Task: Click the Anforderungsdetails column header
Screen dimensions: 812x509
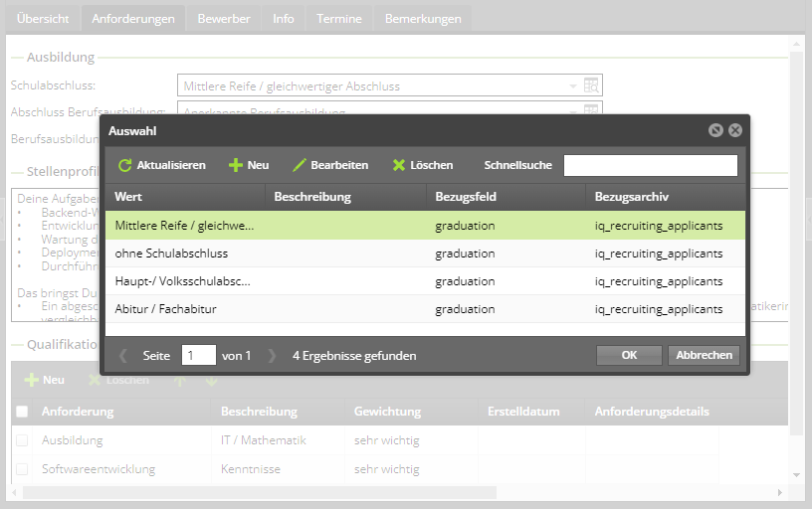Action: pyautogui.click(x=652, y=412)
